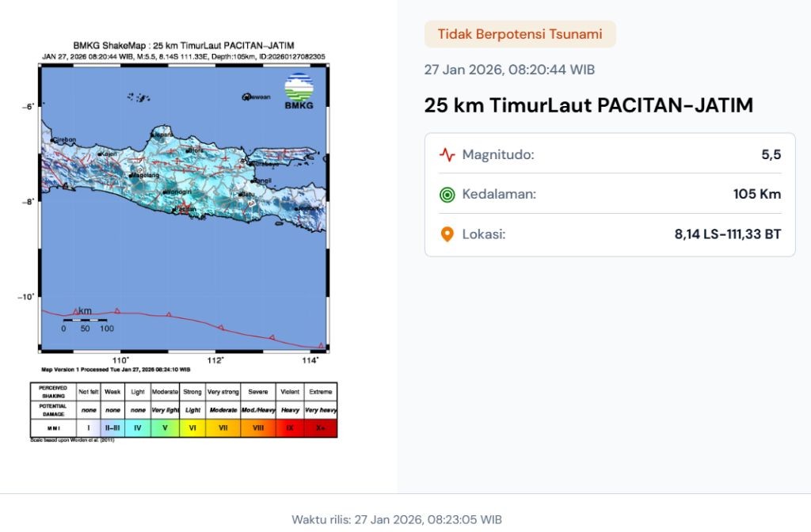Click the km distance scale bar

point(85,320)
